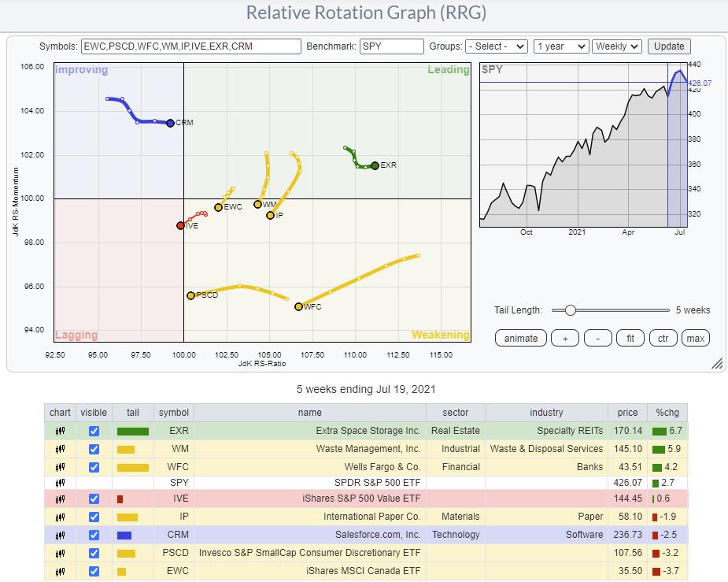Open the chart icon for EWC row
728x582 pixels.
tap(60, 570)
